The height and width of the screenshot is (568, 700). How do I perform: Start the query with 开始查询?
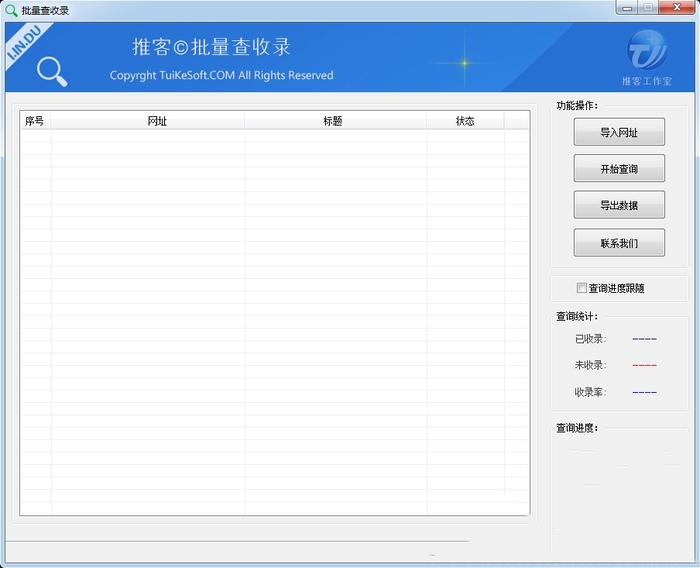(x=619, y=169)
